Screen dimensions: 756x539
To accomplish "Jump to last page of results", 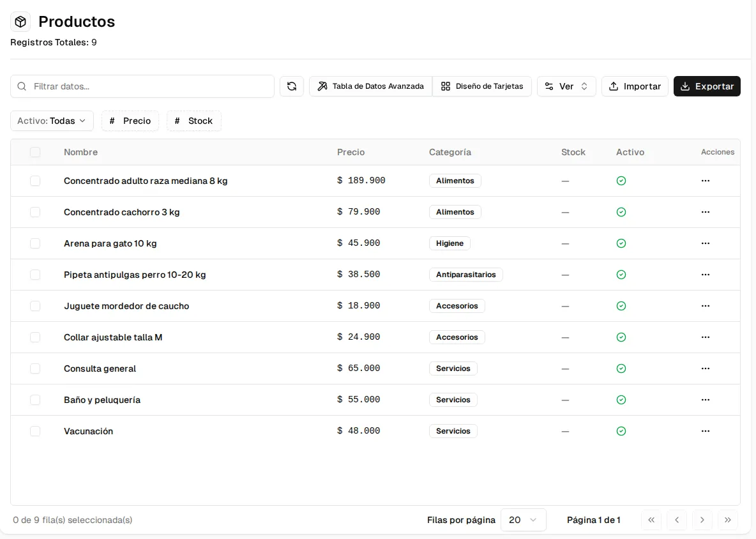I will (x=727, y=520).
